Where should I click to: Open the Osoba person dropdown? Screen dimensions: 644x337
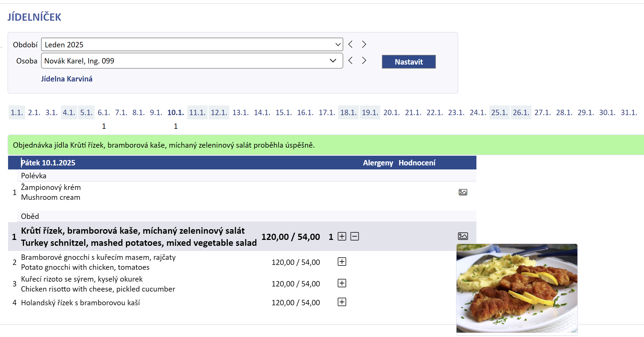pos(192,61)
